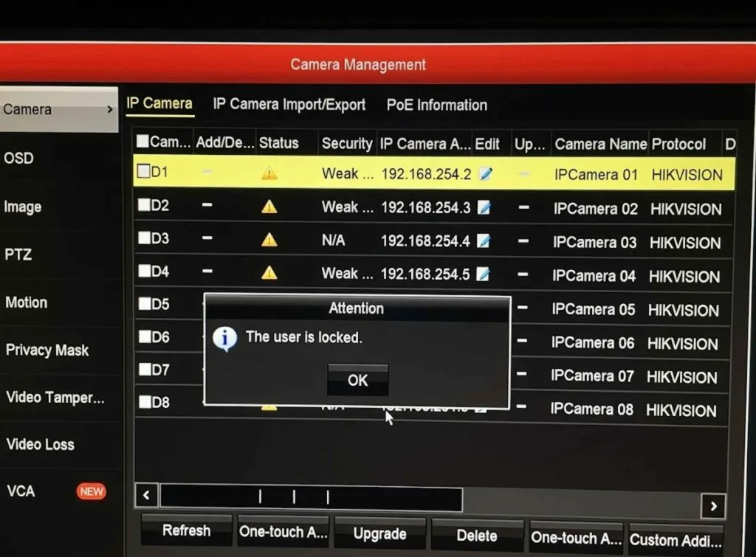Click the upgrade dash icon for IPCamera 03
This screenshot has width=756, height=557.
pos(523,241)
